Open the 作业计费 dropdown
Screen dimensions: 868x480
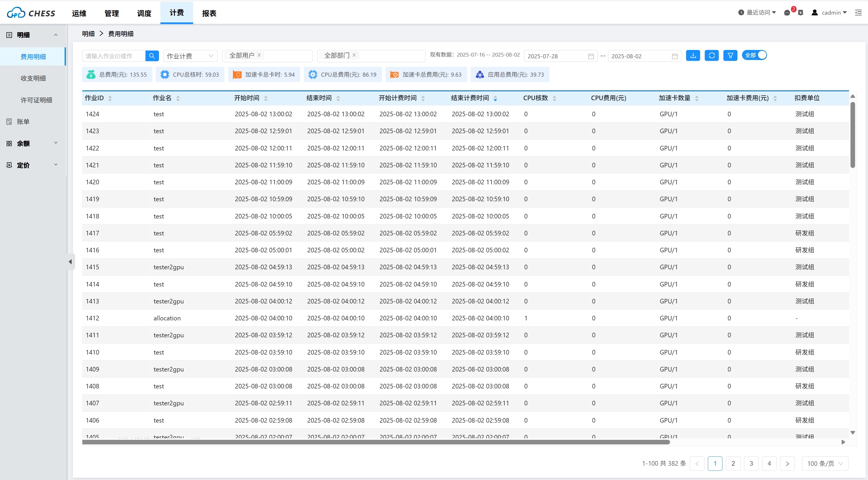(190, 56)
